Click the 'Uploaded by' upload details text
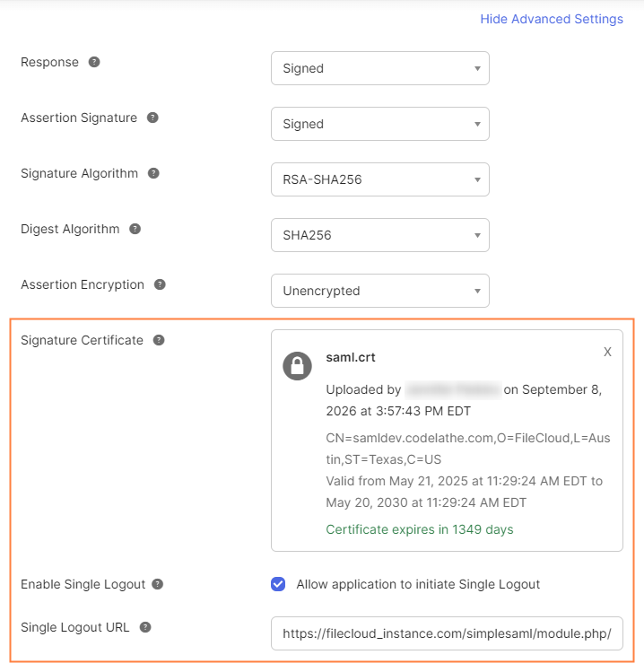 pos(464,400)
